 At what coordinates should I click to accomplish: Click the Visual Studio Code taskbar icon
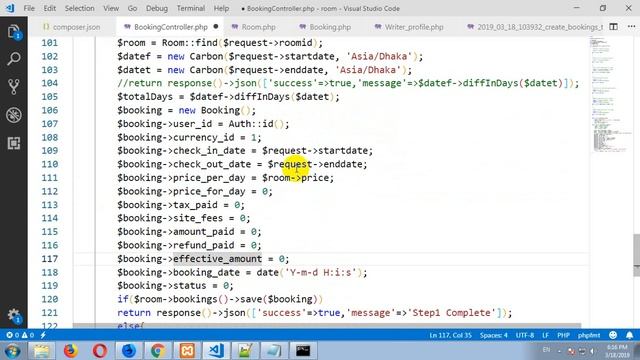216,351
